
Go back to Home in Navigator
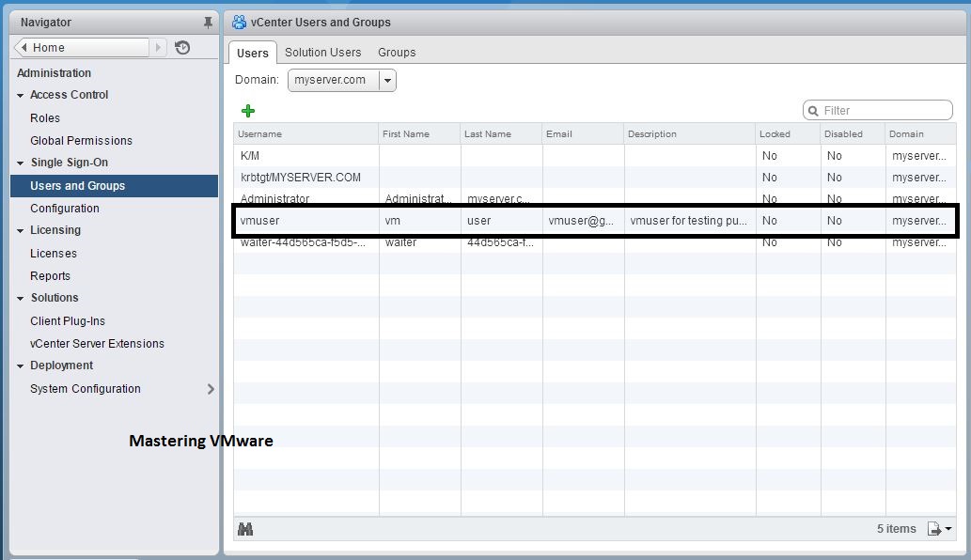tap(82, 48)
